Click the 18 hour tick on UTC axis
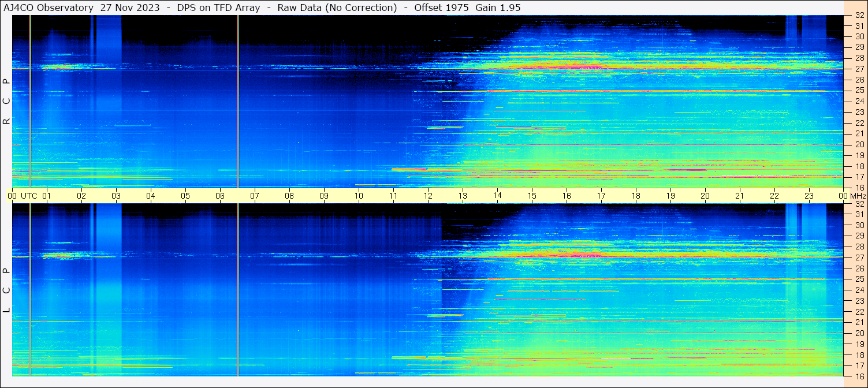868x388 pixels. [x=636, y=196]
